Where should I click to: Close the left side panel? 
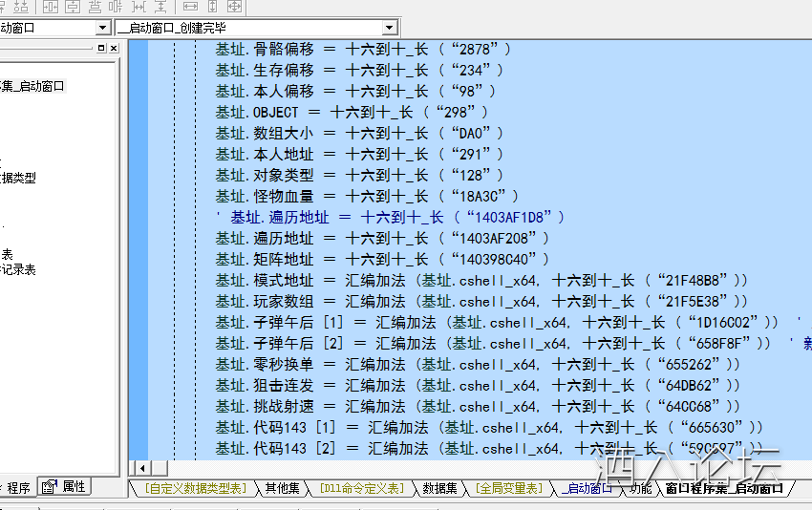tap(113, 48)
